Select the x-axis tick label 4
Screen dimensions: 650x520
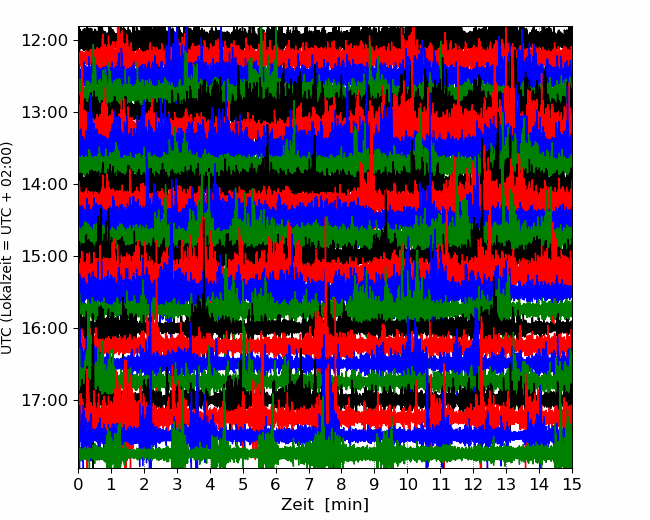click(x=210, y=484)
